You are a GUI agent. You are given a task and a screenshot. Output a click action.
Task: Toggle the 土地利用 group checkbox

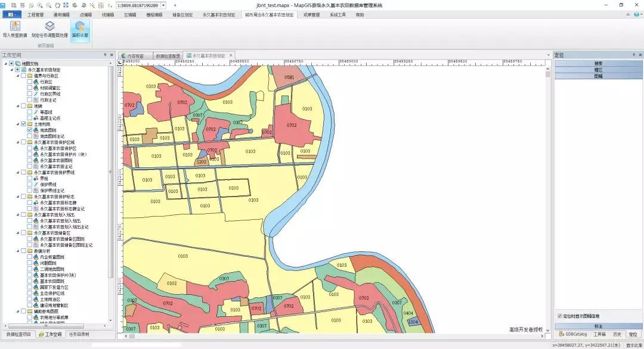(x=23, y=124)
